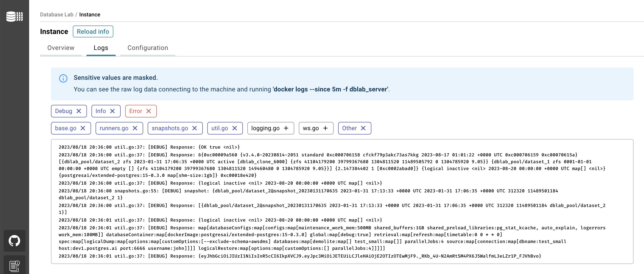Toggle the base.go source tag
Viewport: 644px width, 274px height.
tap(71, 128)
